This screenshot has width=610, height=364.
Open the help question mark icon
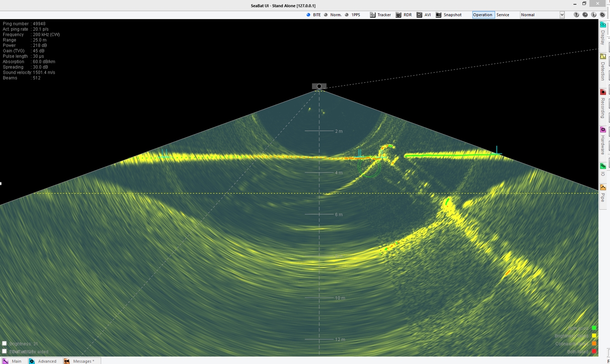(576, 15)
